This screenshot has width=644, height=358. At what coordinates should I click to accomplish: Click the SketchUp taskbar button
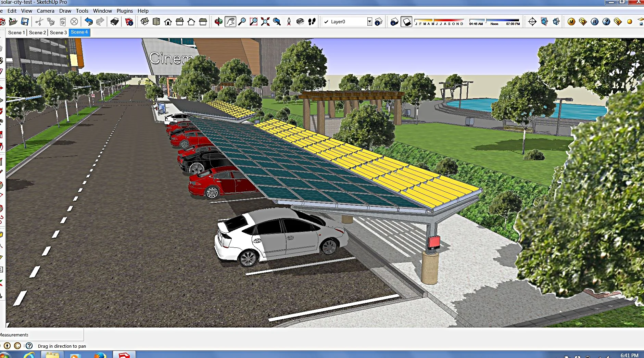124,355
